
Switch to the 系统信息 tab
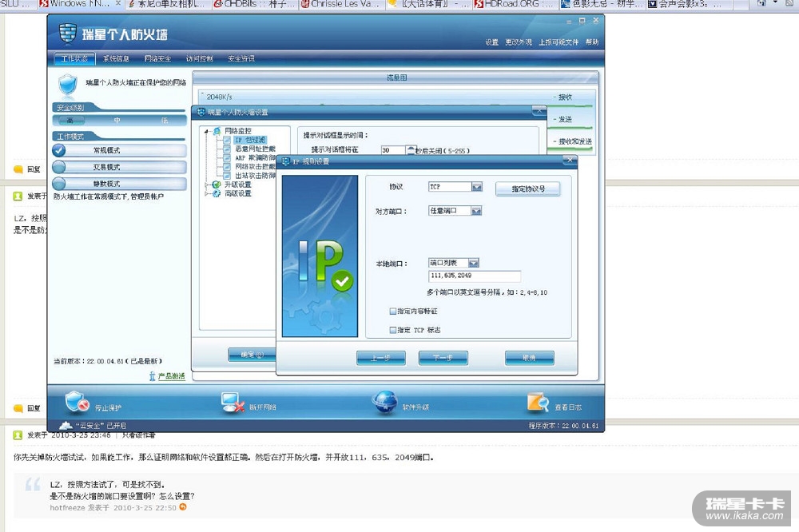pos(116,58)
